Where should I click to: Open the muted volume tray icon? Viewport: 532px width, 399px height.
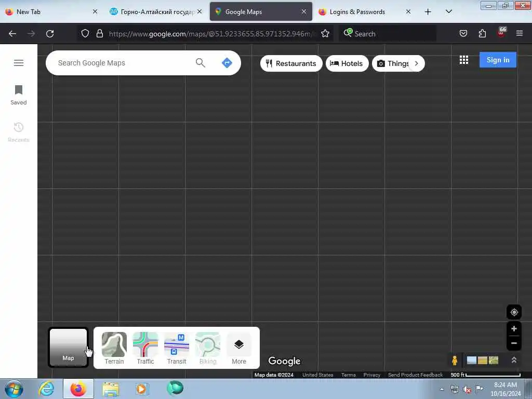tap(467, 390)
